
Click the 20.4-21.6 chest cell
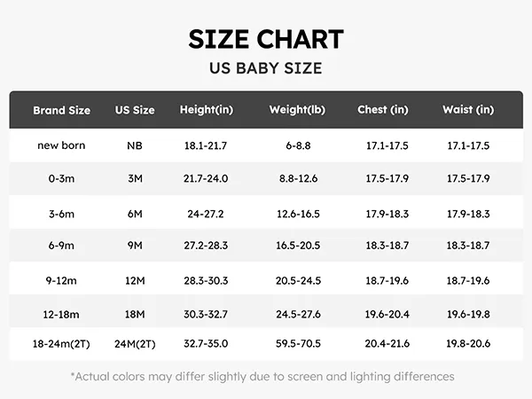tap(387, 345)
